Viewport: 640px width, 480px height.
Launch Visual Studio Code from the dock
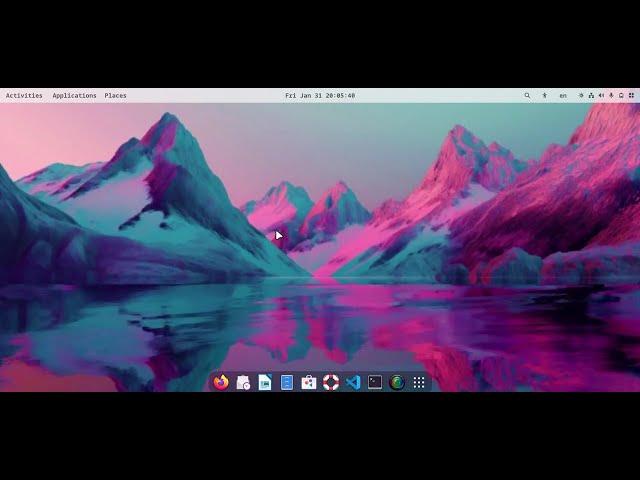coord(353,382)
